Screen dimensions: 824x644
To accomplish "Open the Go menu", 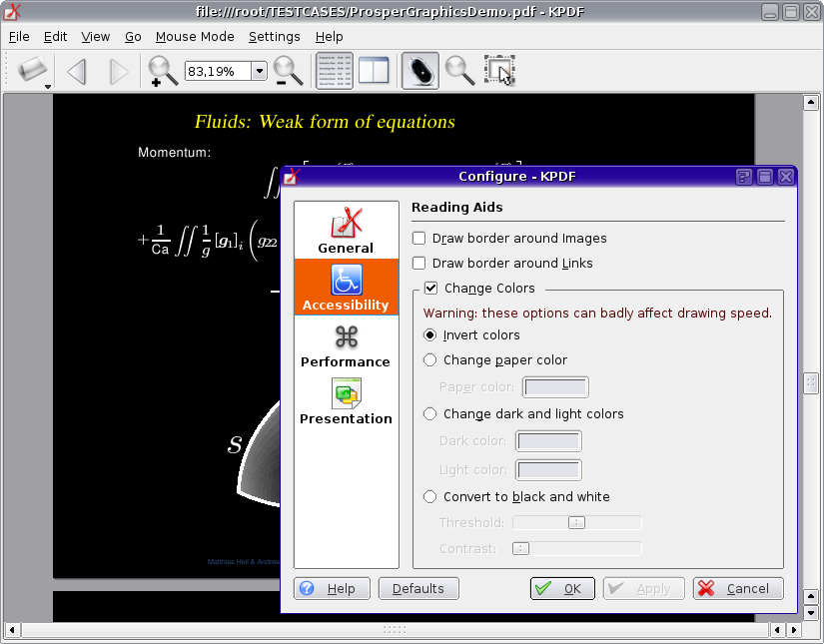I will pos(133,37).
